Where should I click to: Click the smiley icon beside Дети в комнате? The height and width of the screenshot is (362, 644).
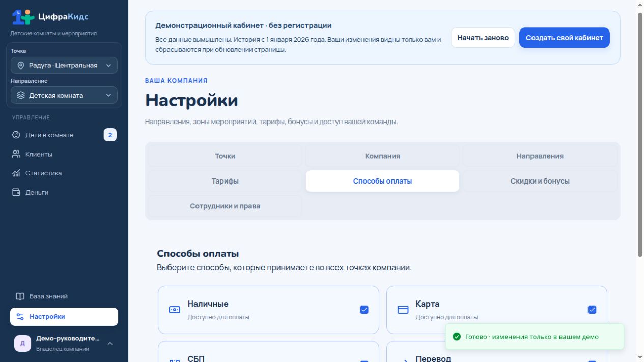[x=16, y=135]
